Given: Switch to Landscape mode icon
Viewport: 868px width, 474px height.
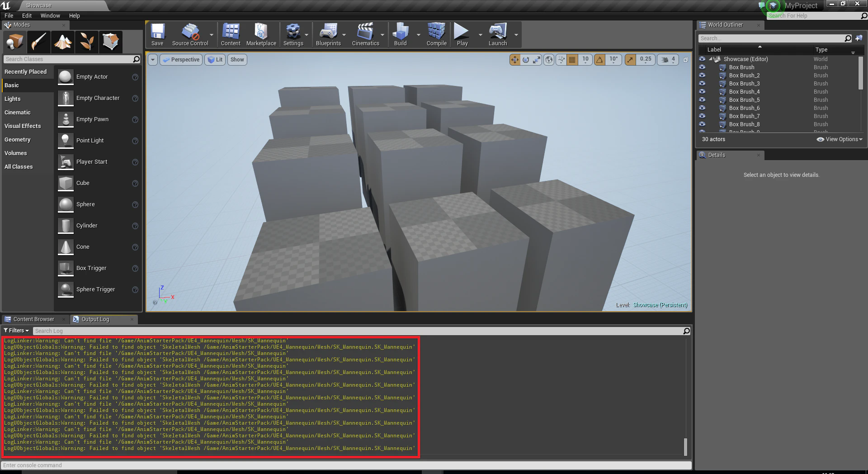Looking at the screenshot, I should [63, 42].
